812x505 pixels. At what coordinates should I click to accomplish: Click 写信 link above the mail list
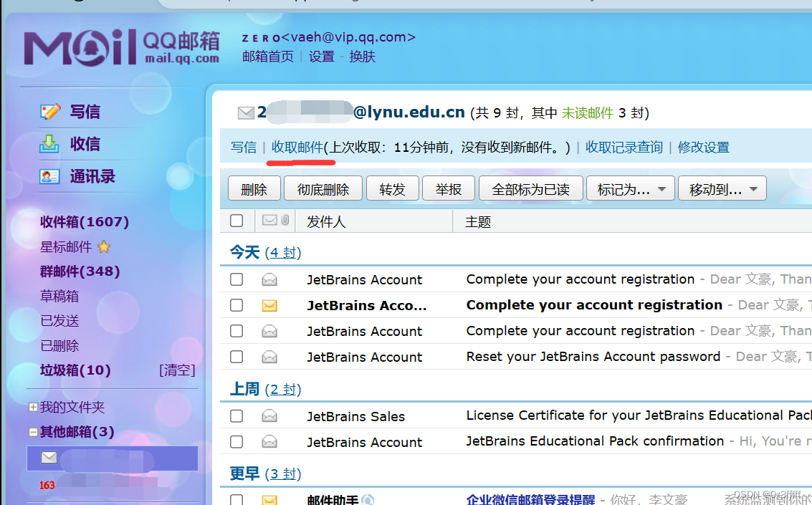244,148
